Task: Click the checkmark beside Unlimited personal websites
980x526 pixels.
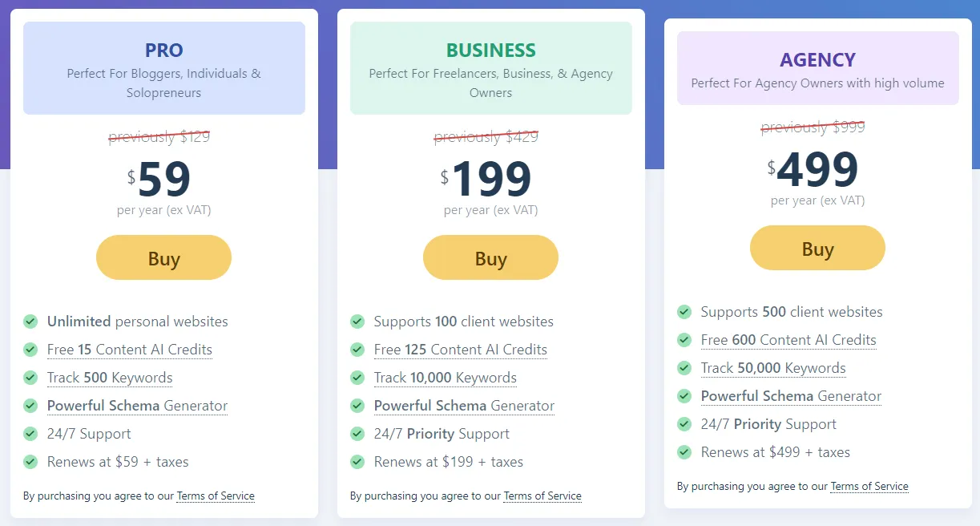Action: pyautogui.click(x=30, y=321)
